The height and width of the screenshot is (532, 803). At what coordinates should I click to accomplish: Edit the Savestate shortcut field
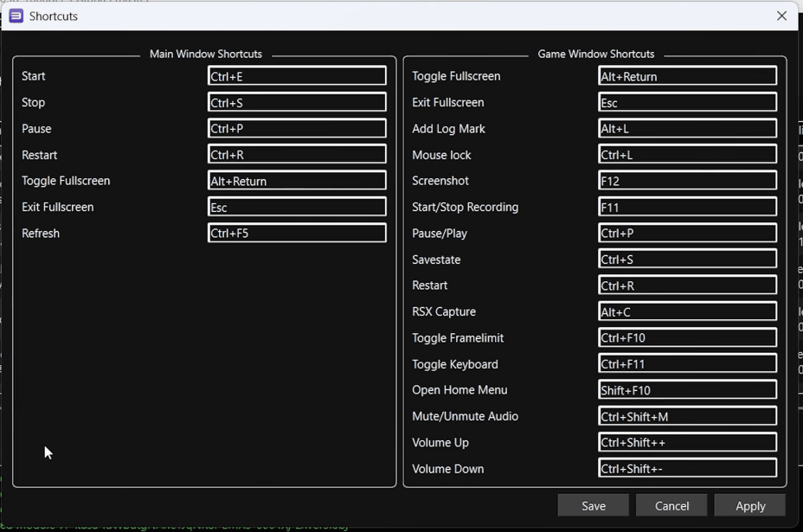[x=687, y=260]
